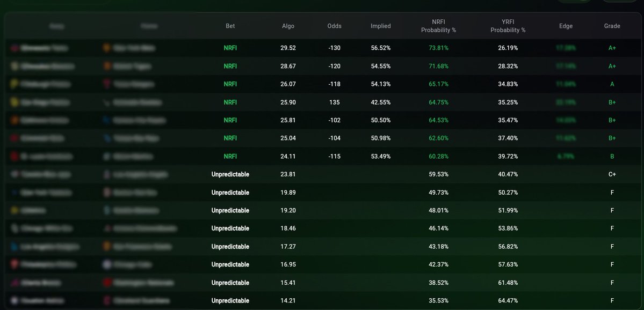Click the implied value 53.49%
Viewport: 644px width, 310px height.
381,156
